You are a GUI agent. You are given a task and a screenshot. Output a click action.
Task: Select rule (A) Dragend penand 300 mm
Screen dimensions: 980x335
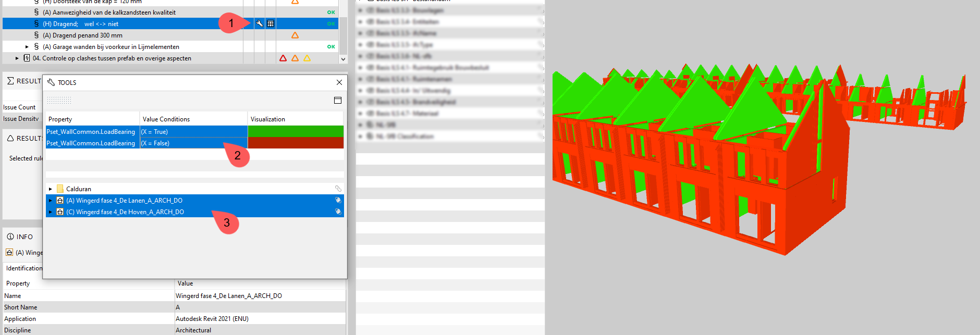point(82,35)
